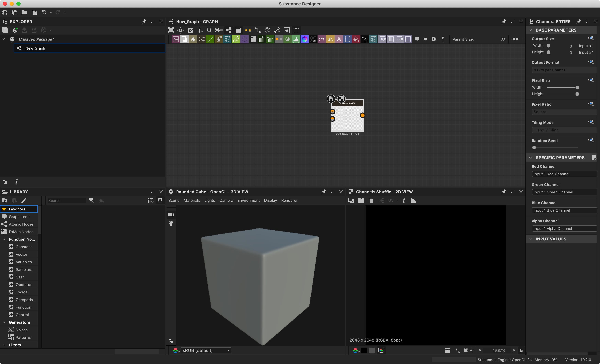Add an HSL color wheel node

click(x=304, y=39)
